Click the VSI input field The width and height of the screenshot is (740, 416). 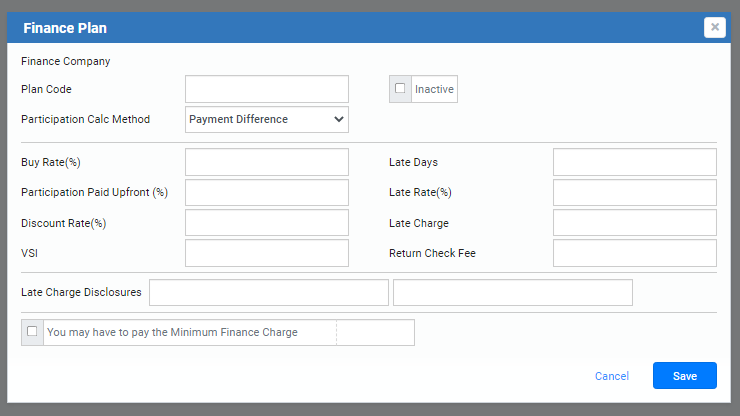point(267,253)
